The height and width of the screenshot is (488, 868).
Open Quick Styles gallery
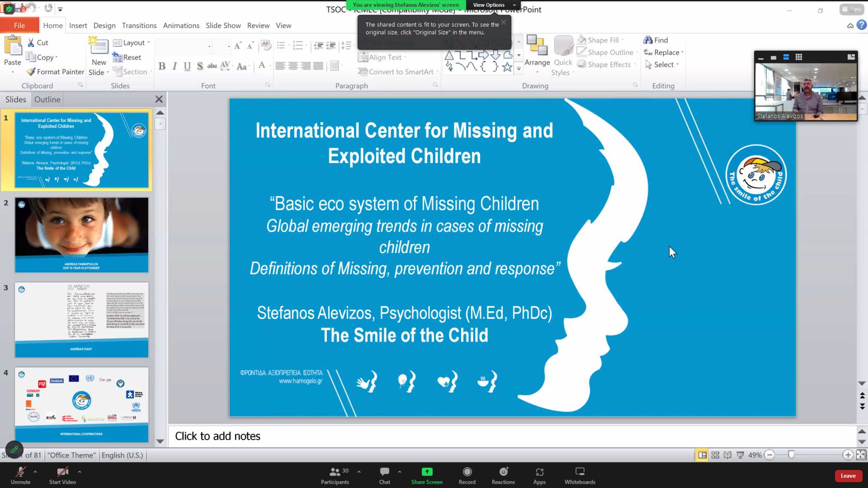563,56
